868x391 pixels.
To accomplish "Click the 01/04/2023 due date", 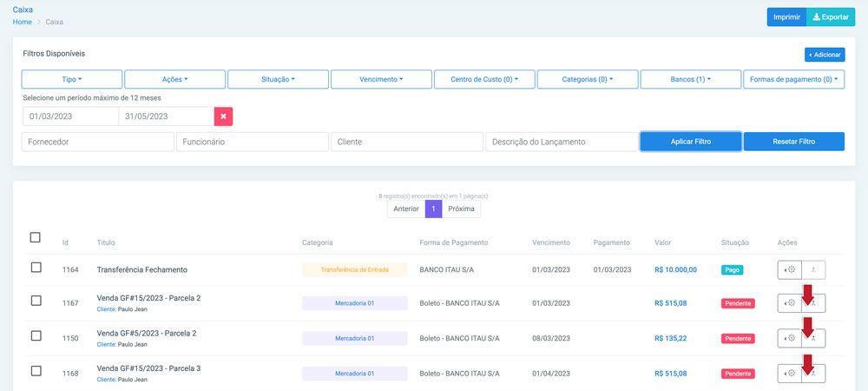I will pyautogui.click(x=551, y=374).
